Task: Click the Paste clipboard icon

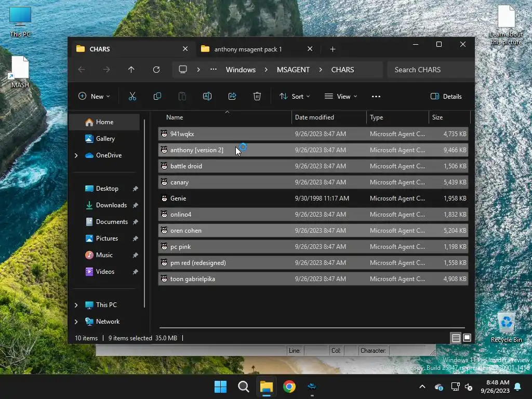Action: (x=182, y=96)
